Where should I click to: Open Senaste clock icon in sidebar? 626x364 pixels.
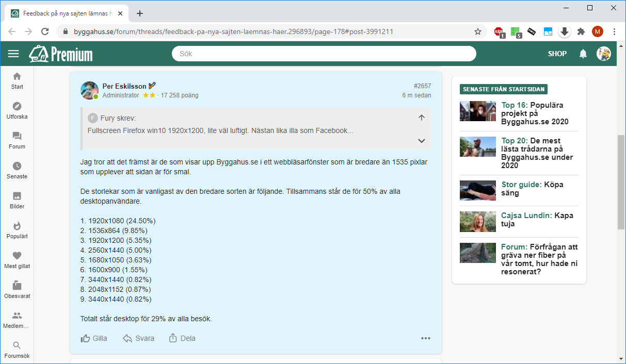[17, 170]
